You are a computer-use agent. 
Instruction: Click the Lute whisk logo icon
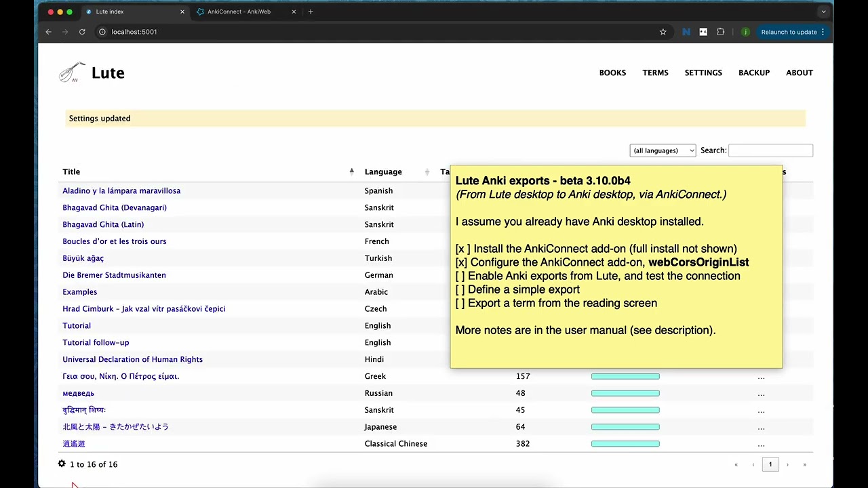[x=72, y=73]
